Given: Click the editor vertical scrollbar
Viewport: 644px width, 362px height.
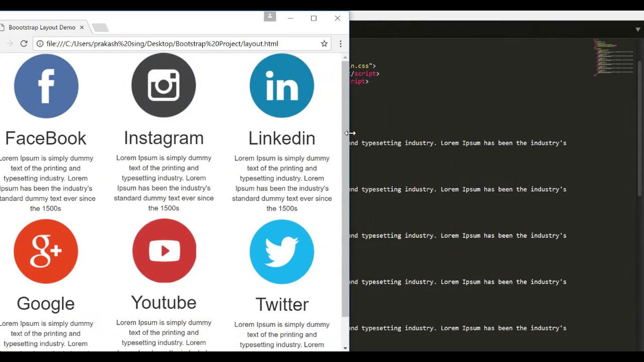Looking at the screenshot, I should 640,128.
